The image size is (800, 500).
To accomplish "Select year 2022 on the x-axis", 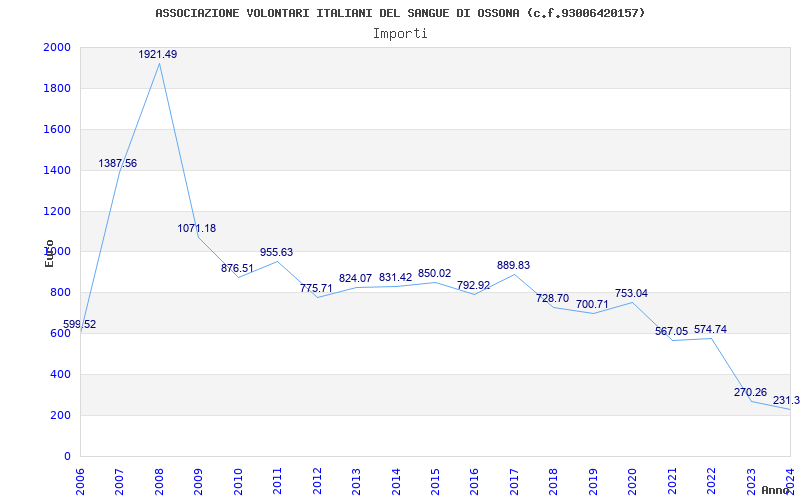I will pyautogui.click(x=711, y=481).
